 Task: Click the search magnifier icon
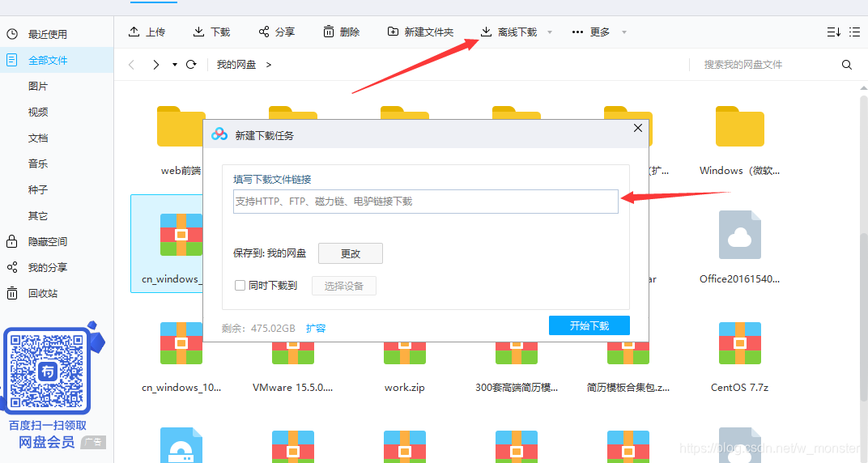(x=846, y=65)
